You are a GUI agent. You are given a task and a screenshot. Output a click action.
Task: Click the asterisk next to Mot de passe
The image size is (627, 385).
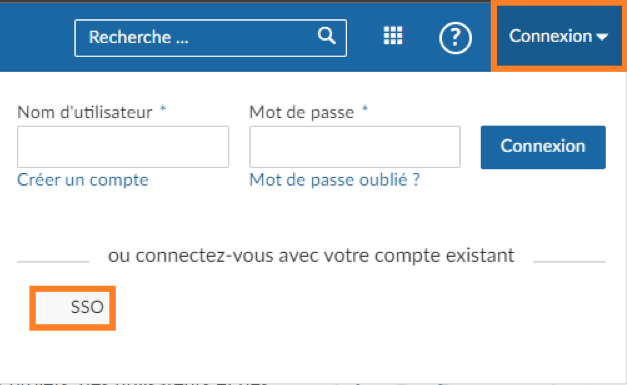(x=365, y=109)
